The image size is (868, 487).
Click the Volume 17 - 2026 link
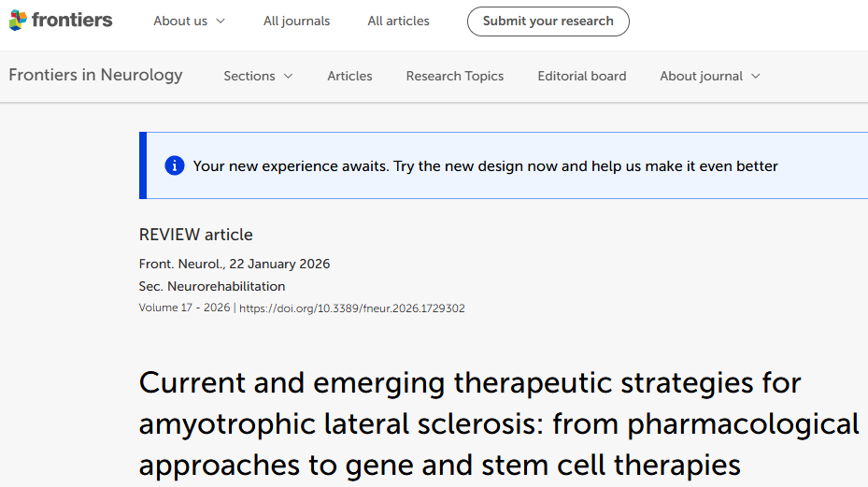click(184, 308)
